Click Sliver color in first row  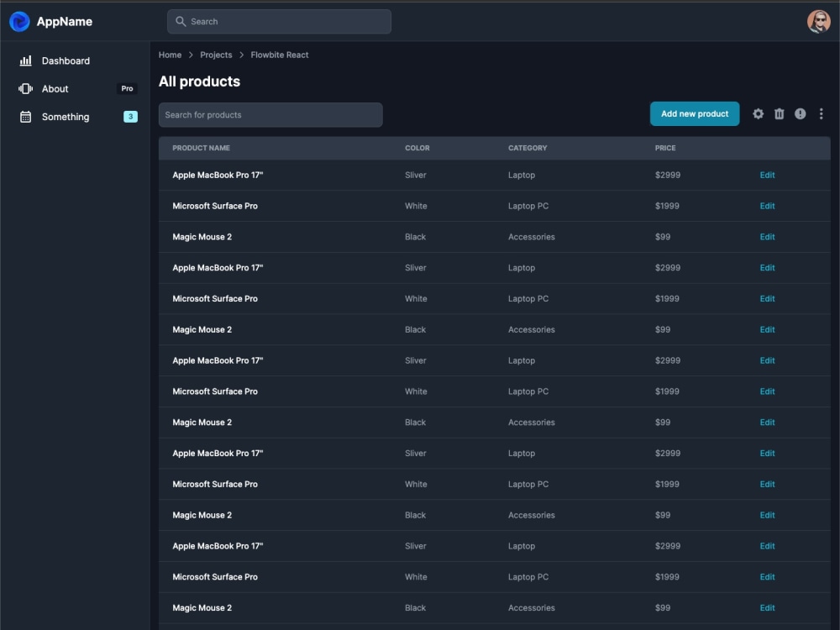(416, 175)
